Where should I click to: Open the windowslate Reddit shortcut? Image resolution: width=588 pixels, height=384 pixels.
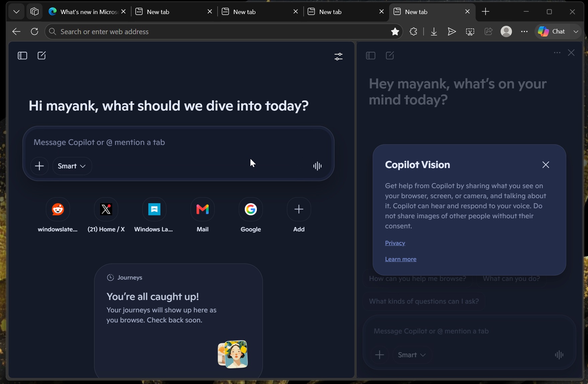pyautogui.click(x=58, y=215)
